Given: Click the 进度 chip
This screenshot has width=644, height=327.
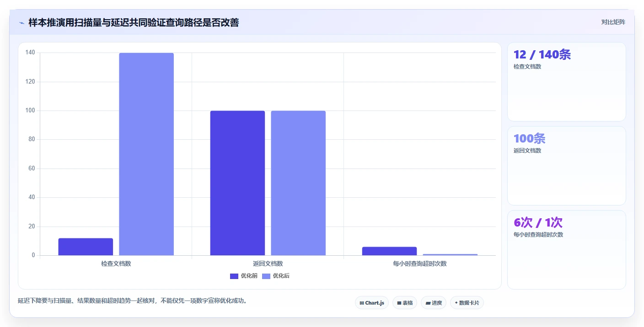Looking at the screenshot, I should (434, 303).
